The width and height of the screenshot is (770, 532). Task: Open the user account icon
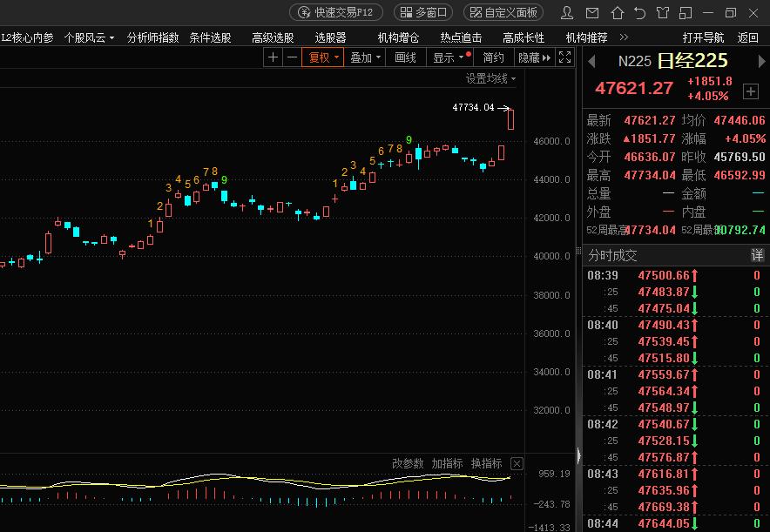point(567,13)
